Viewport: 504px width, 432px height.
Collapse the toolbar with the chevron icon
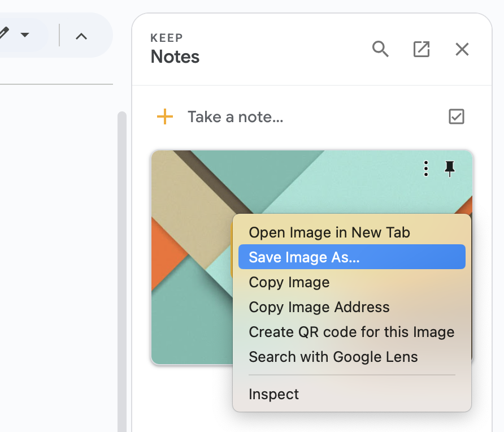[81, 35]
